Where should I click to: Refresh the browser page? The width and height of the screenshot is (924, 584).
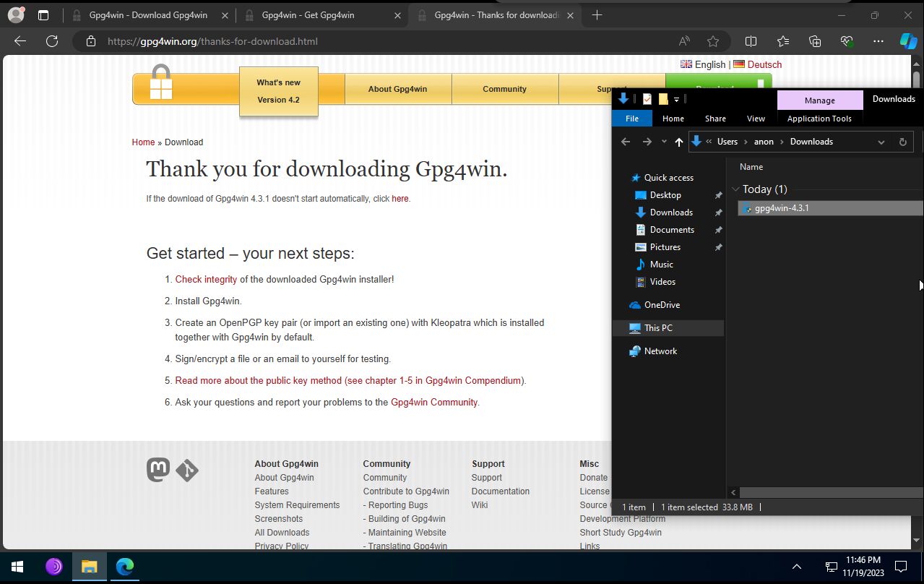pyautogui.click(x=52, y=41)
